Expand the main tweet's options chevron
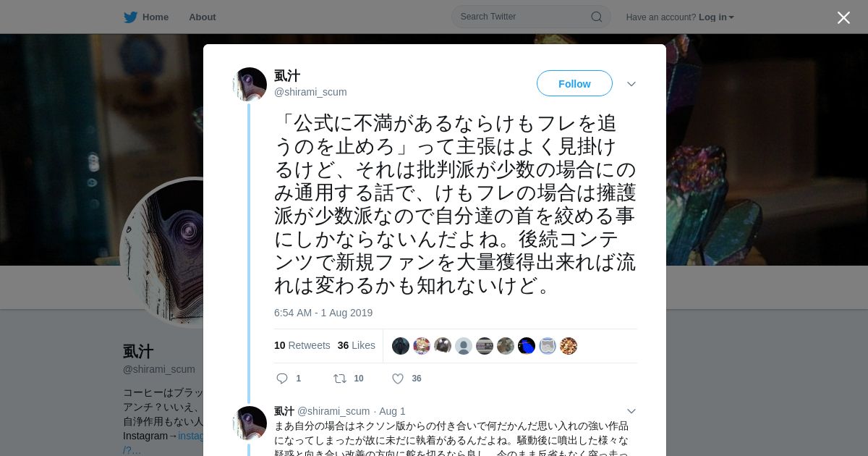 pyautogui.click(x=631, y=84)
